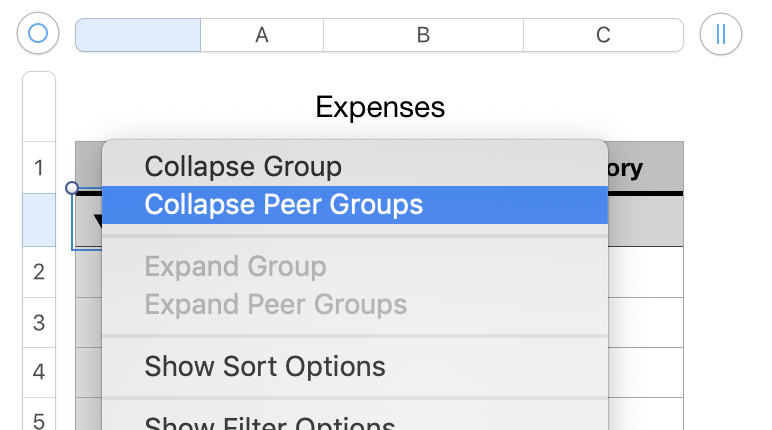Select Collapse Peer Groups menu item
The height and width of the screenshot is (430, 772).
coord(283,204)
